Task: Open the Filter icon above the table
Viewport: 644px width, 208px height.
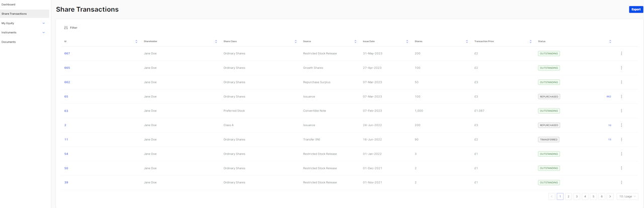Action: pos(66,28)
